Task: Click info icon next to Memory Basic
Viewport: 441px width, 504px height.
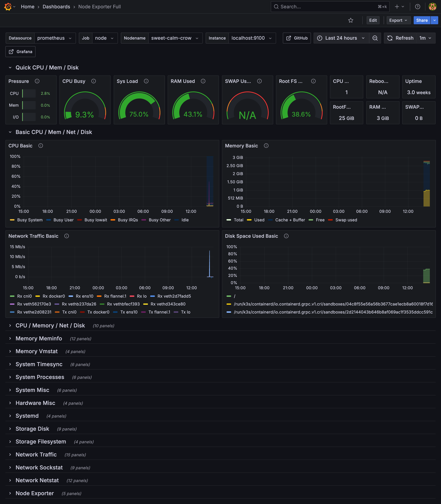Action: [x=266, y=146]
